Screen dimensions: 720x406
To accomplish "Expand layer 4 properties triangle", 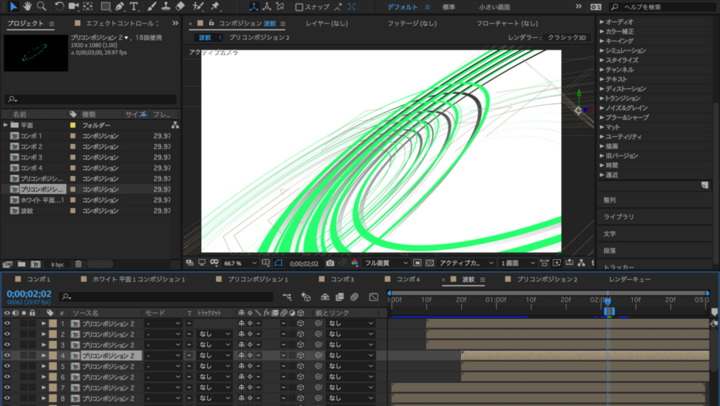I will coord(44,355).
